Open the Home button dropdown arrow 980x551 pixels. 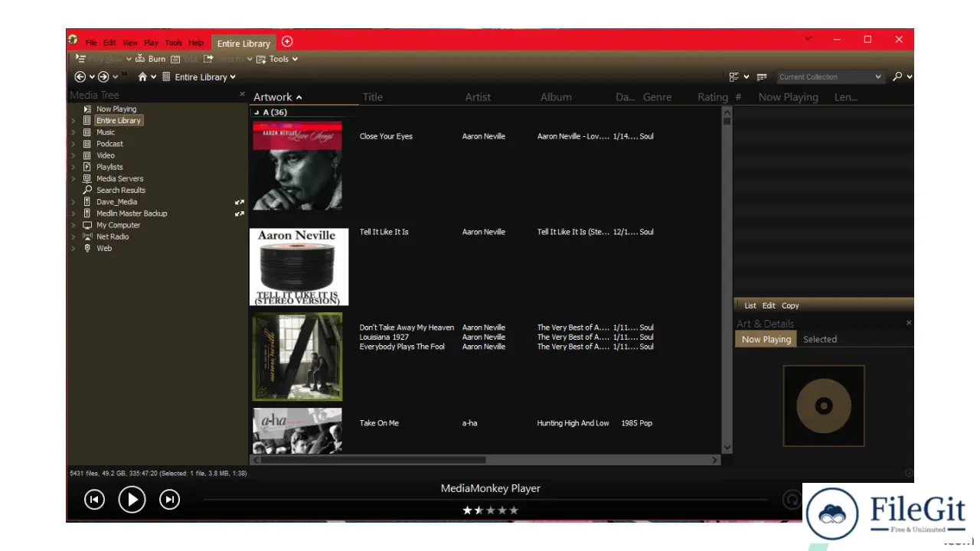pos(154,77)
